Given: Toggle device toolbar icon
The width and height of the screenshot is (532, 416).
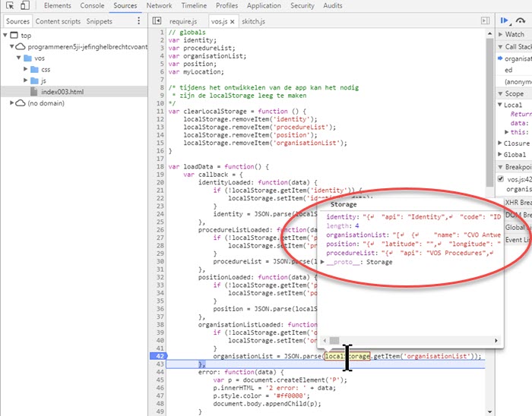Looking at the screenshot, I should [x=25, y=5].
